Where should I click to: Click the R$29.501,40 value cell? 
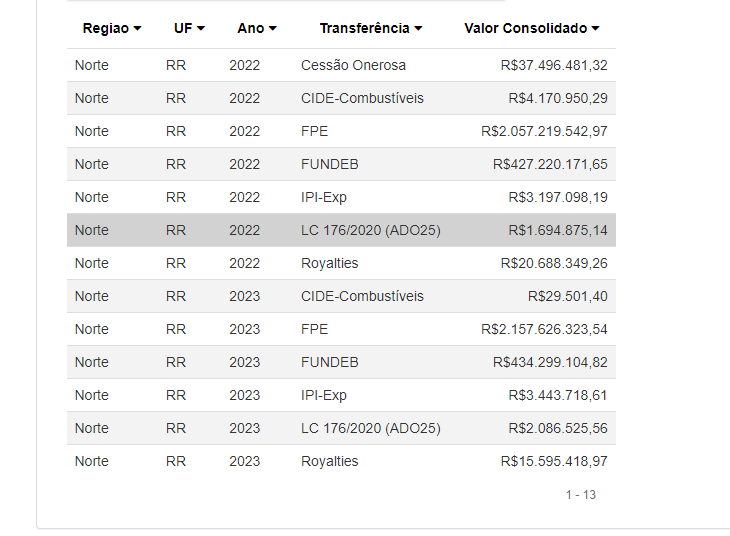[567, 296]
